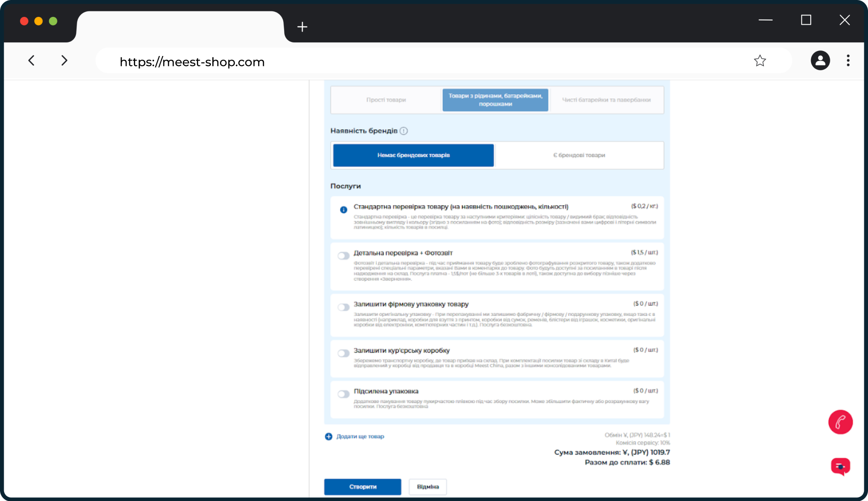The width and height of the screenshot is (868, 501).
Task: Click the red macOS close dot
Action: pyautogui.click(x=24, y=21)
